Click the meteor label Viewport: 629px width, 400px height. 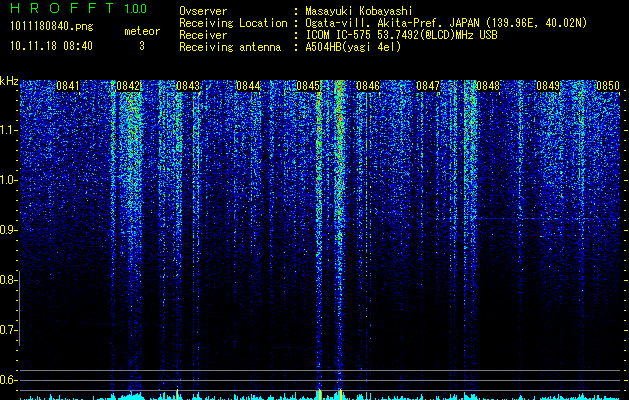142,31
